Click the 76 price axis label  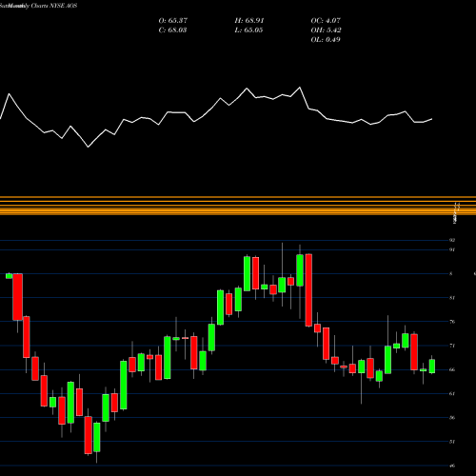tap(452, 322)
